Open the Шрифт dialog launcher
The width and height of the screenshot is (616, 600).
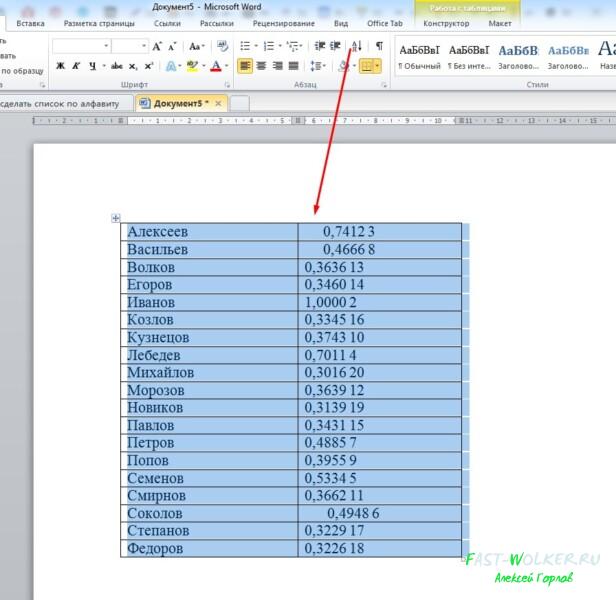pyautogui.click(x=227, y=84)
